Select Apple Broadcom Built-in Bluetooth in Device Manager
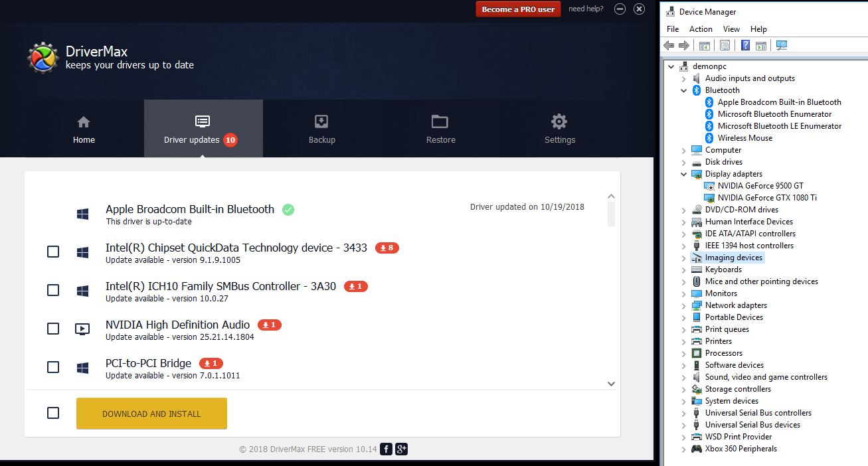This screenshot has width=868, height=466. click(779, 102)
